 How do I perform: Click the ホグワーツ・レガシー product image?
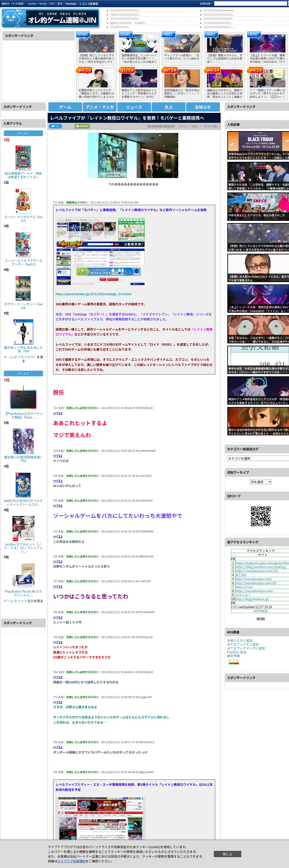click(x=23, y=288)
